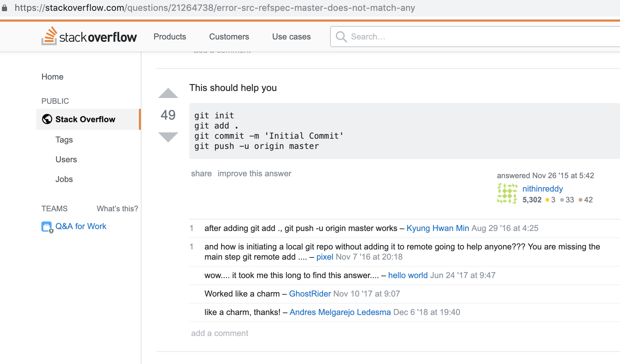Click the search magnifier icon

[341, 37]
